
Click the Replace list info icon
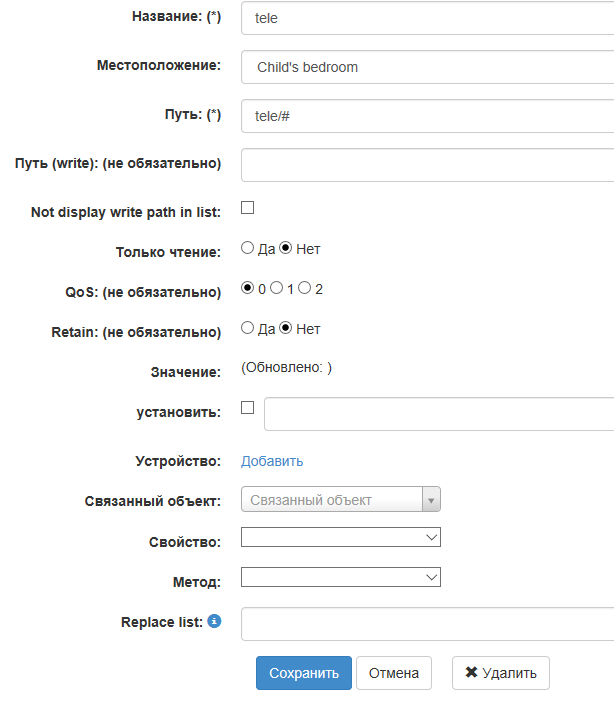tap(214, 621)
